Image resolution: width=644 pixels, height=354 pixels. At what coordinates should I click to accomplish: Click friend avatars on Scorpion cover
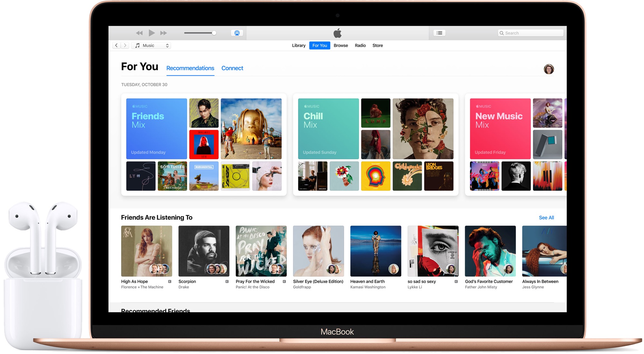(x=217, y=269)
